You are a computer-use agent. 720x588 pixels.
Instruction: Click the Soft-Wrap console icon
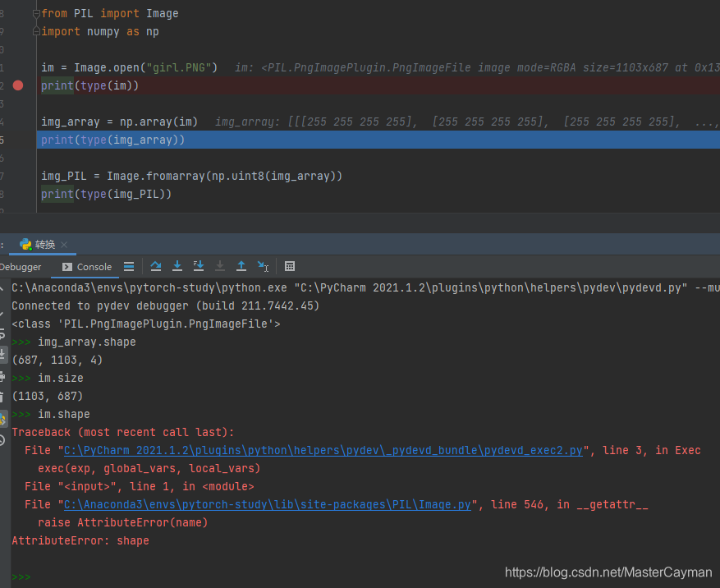2,334
